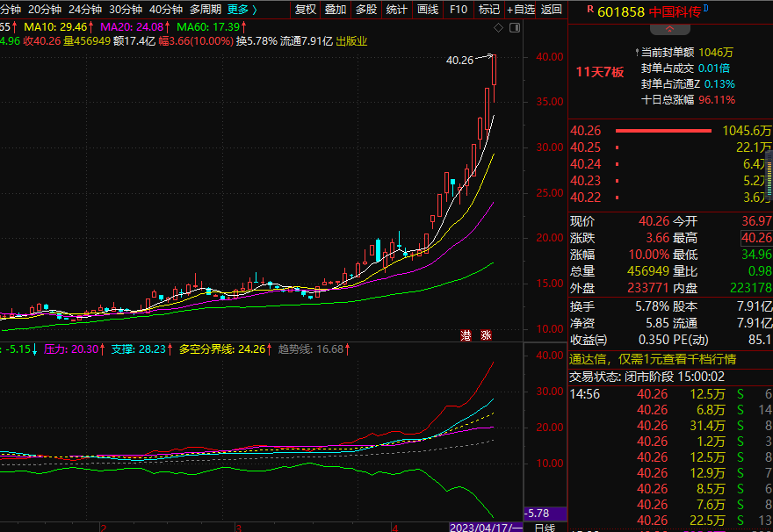Click the 返回 back button
Image resolution: width=773 pixels, height=532 pixels.
click(x=552, y=10)
